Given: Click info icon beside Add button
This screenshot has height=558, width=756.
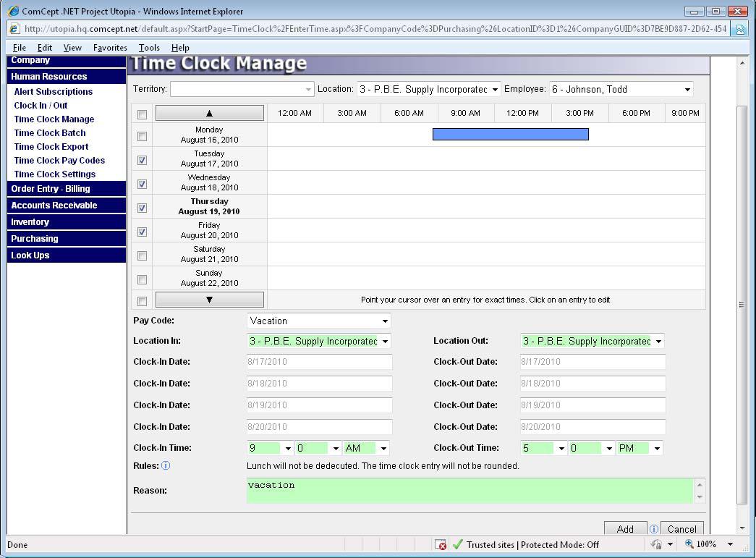Looking at the screenshot, I should (654, 529).
